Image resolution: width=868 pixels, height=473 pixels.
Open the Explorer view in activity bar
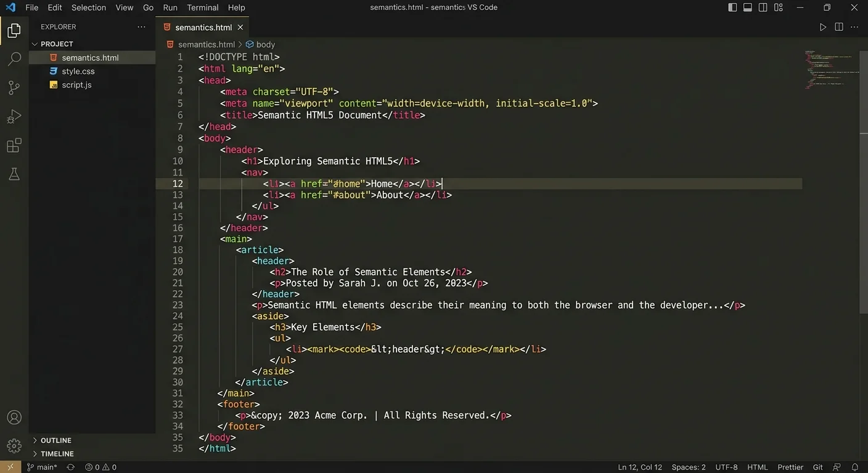click(x=14, y=30)
